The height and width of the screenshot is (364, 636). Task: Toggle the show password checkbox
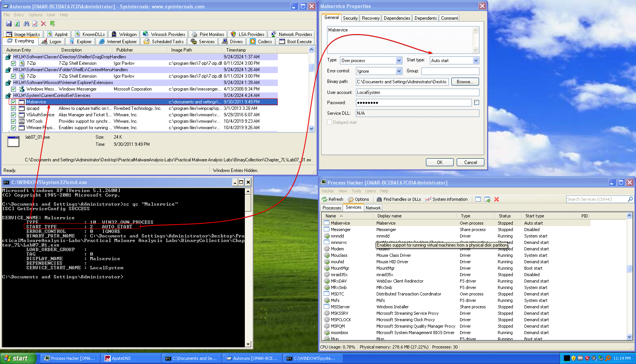[x=476, y=103]
